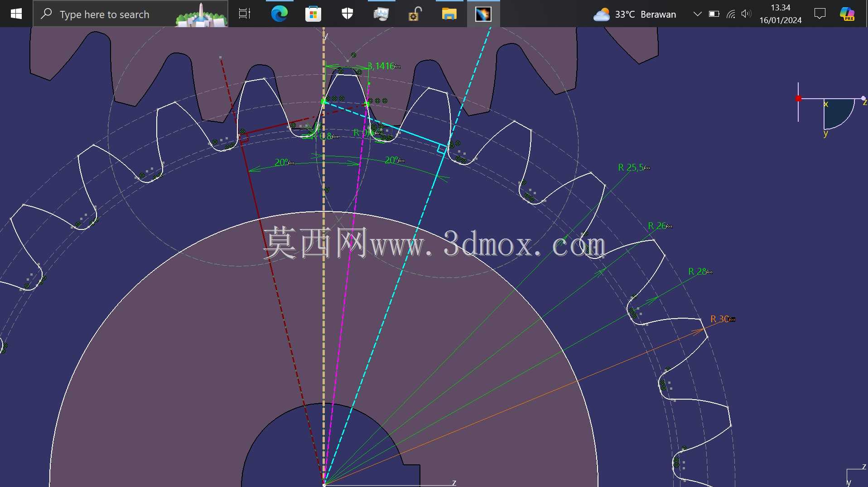Open the volume control icon

click(746, 14)
